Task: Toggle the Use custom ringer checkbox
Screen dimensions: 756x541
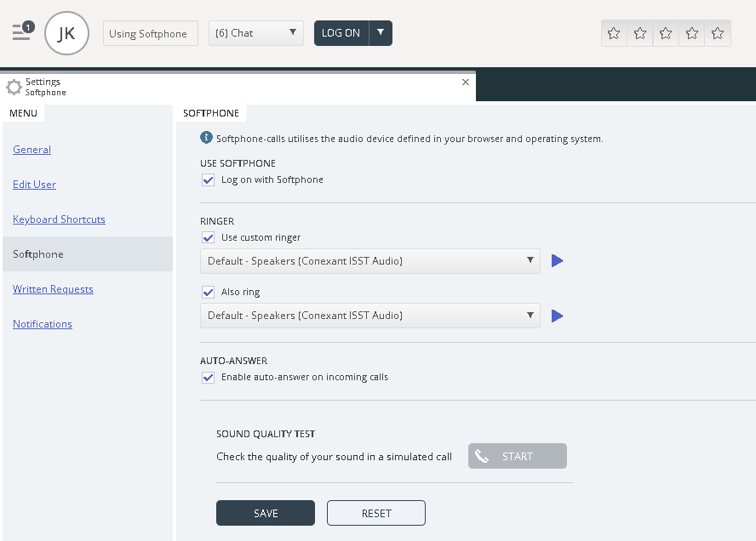Action: click(208, 238)
